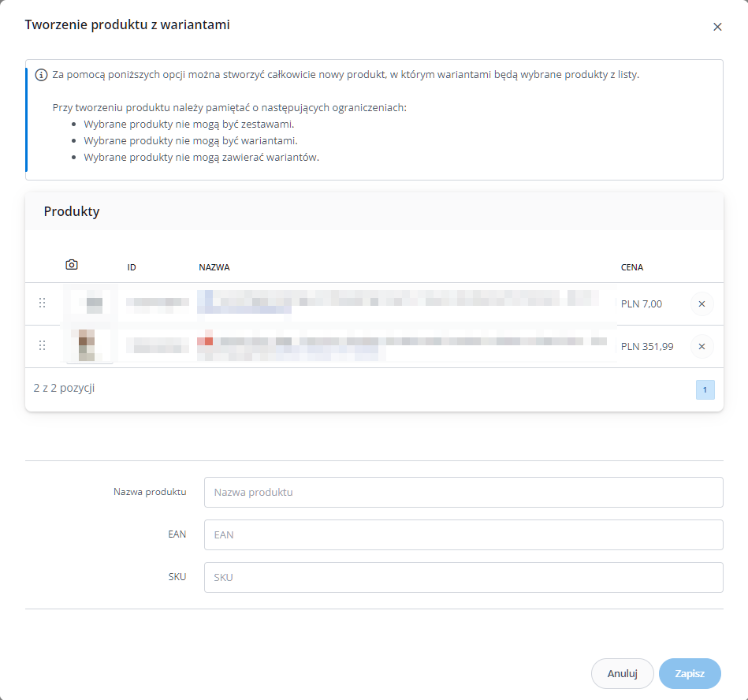Remove the PLN 7,00 product from the list

(x=701, y=304)
